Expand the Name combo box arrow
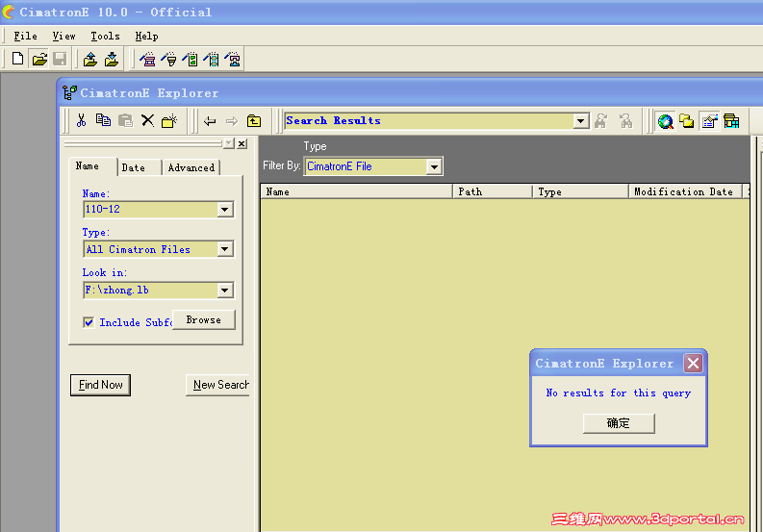 pyautogui.click(x=225, y=210)
